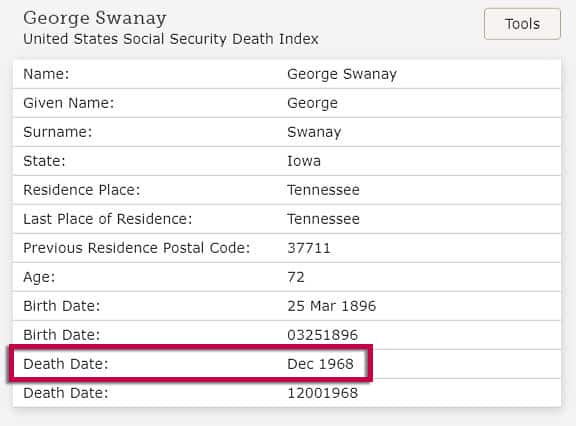
Task: Click the highlighted death date Dec 1968
Action: (320, 364)
